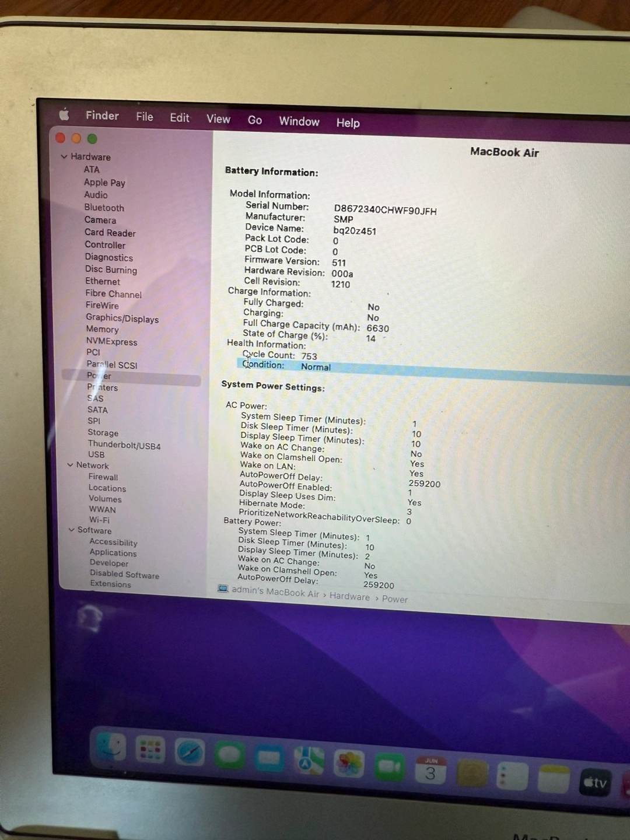Select Disc Burning in the sidebar
Viewport: 630px width, 840px height.
(x=111, y=269)
